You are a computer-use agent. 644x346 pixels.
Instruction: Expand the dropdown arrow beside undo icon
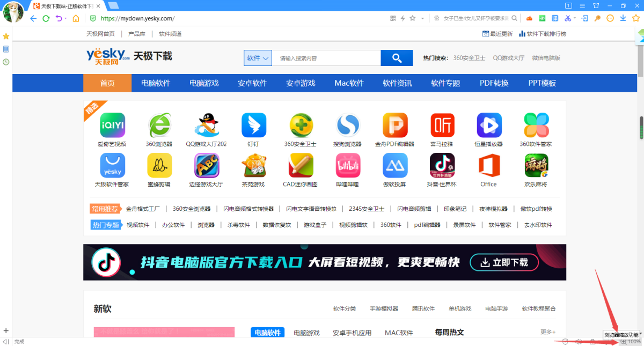[x=66, y=18]
